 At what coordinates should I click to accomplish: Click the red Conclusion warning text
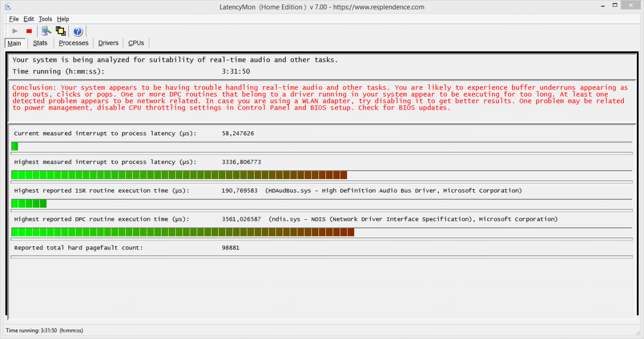[x=320, y=98]
